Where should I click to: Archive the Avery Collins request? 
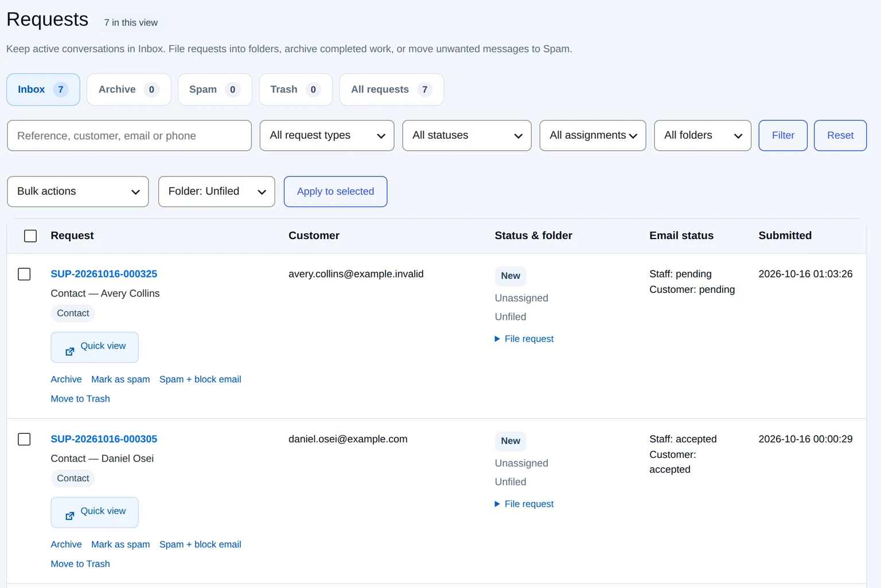pyautogui.click(x=66, y=379)
